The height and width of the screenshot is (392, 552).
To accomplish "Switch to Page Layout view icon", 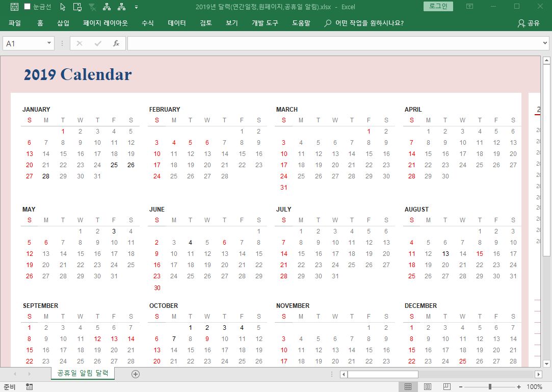I will point(427,387).
